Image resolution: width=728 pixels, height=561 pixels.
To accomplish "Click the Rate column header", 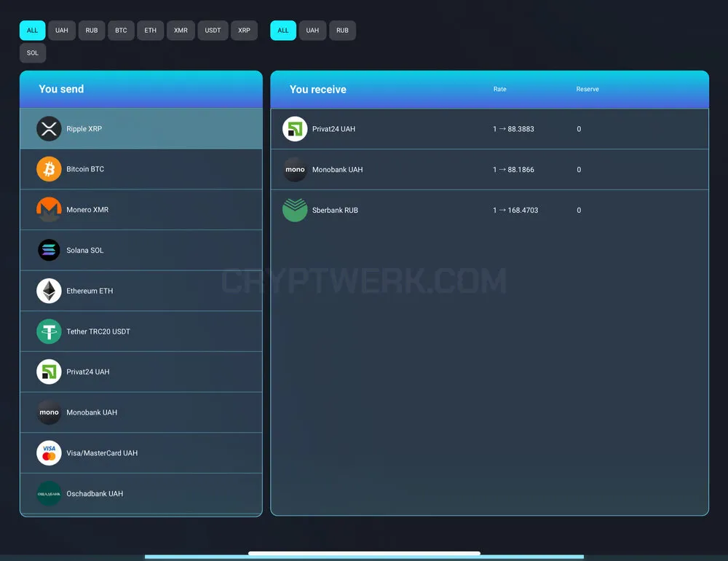I will tap(499, 89).
